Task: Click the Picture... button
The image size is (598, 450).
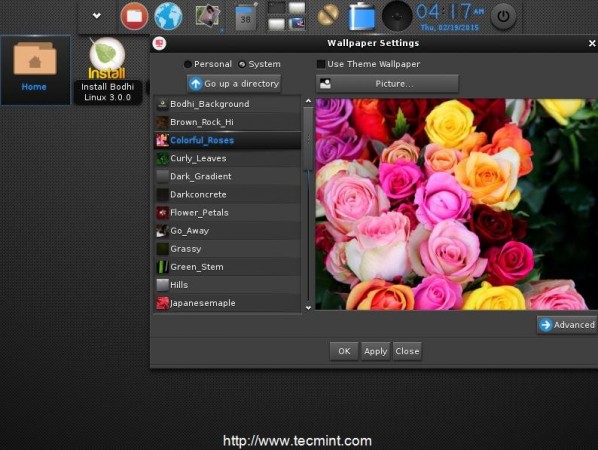Action: [387, 84]
